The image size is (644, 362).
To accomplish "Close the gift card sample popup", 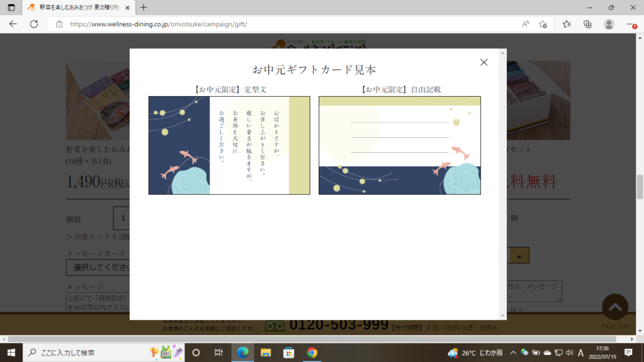I will pyautogui.click(x=484, y=62).
